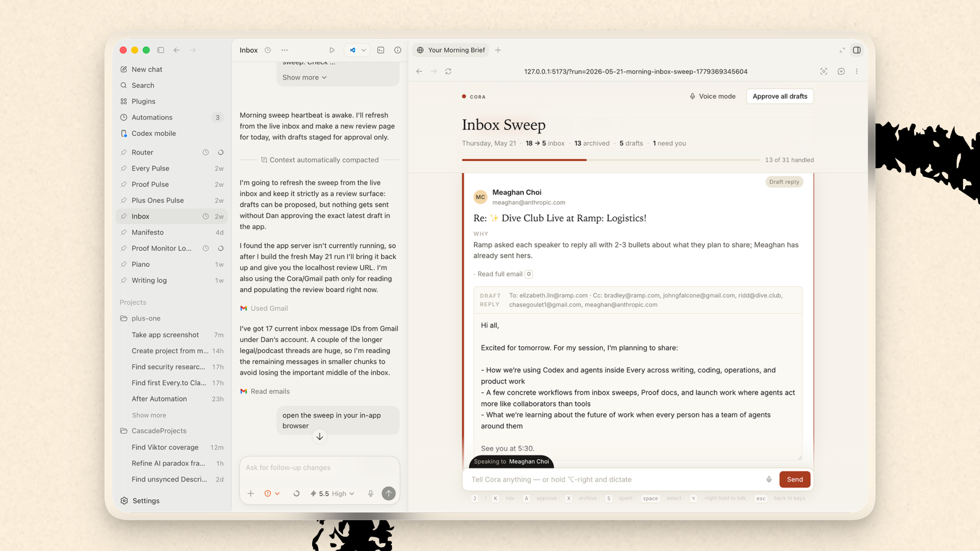The width and height of the screenshot is (980, 551).
Task: Open the Find Viktor coverage chat
Action: (171, 447)
